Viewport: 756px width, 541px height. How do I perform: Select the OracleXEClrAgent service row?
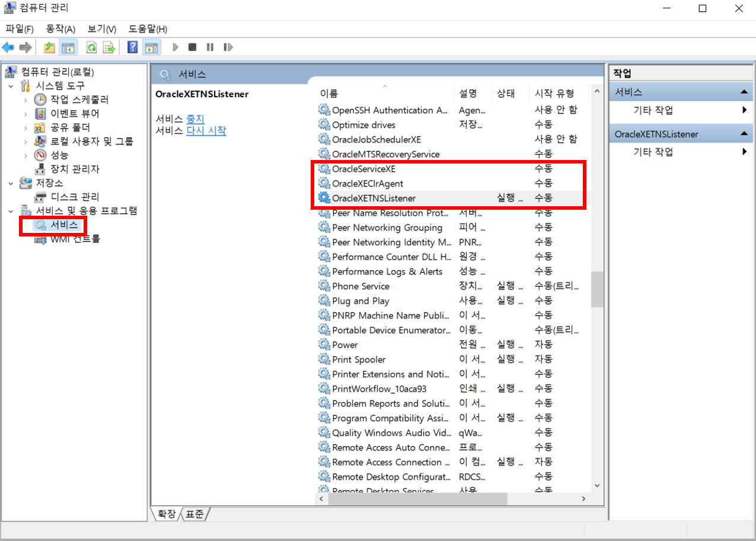point(453,183)
